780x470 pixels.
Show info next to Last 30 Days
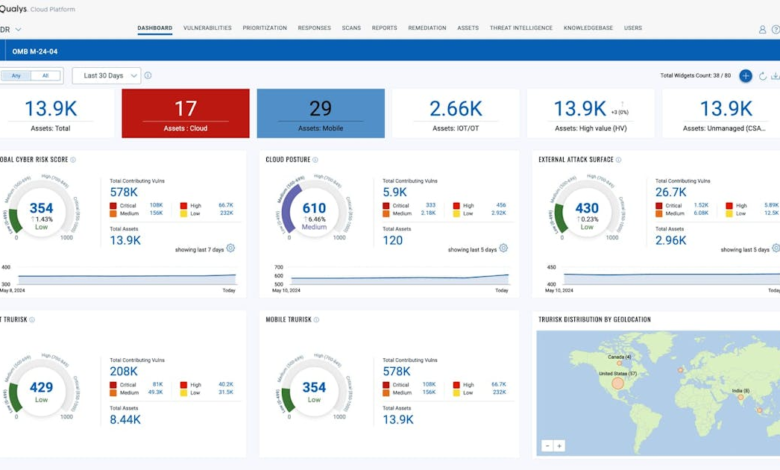(x=148, y=76)
